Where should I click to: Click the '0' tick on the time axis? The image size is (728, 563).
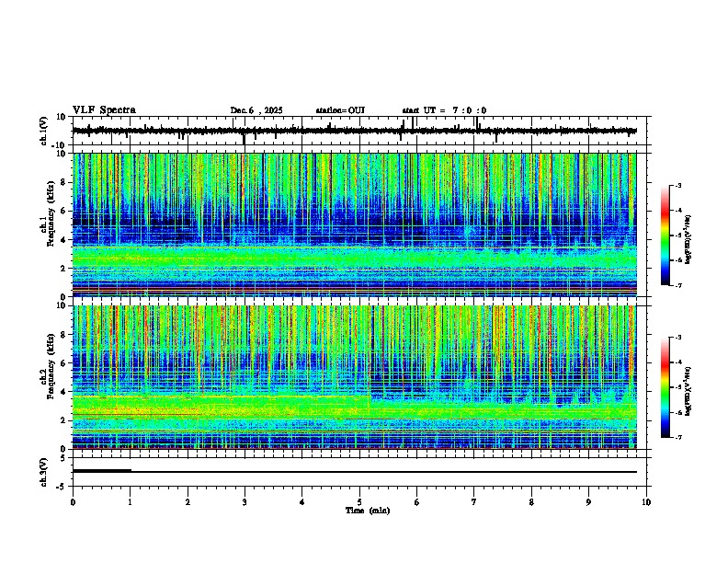pyautogui.click(x=73, y=502)
